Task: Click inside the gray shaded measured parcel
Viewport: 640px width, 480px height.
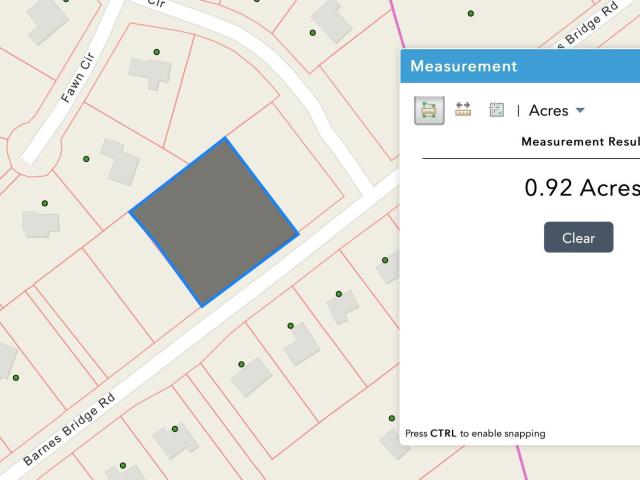Action: (216, 220)
